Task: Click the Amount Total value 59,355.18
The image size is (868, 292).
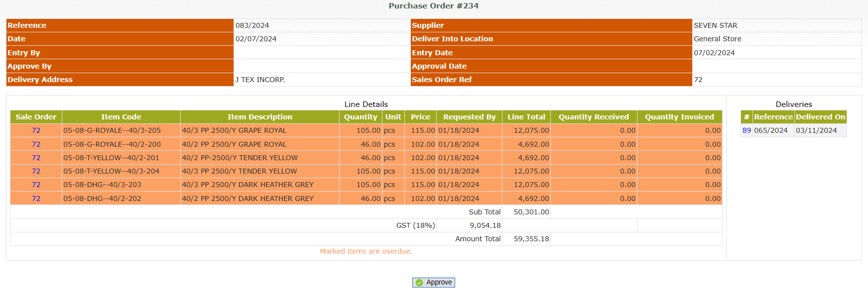Action: tap(531, 239)
